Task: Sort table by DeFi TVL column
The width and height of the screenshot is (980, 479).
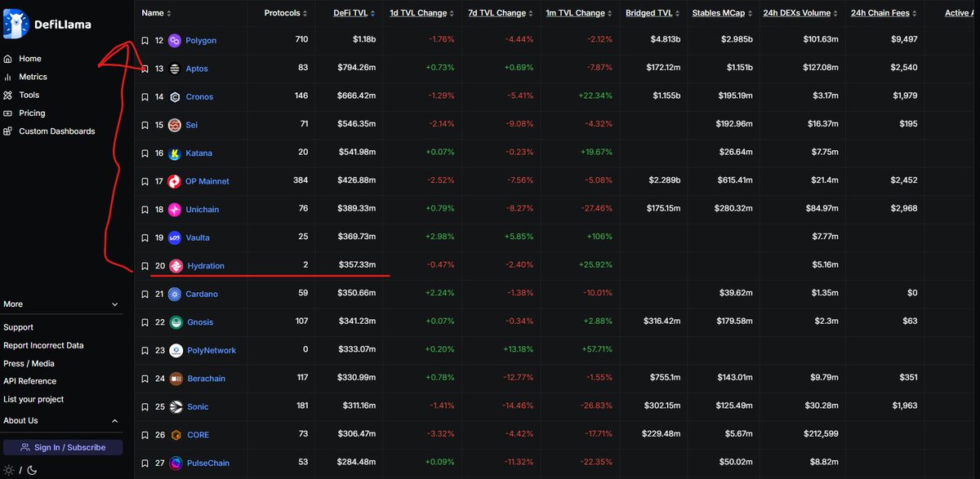Action: (354, 13)
